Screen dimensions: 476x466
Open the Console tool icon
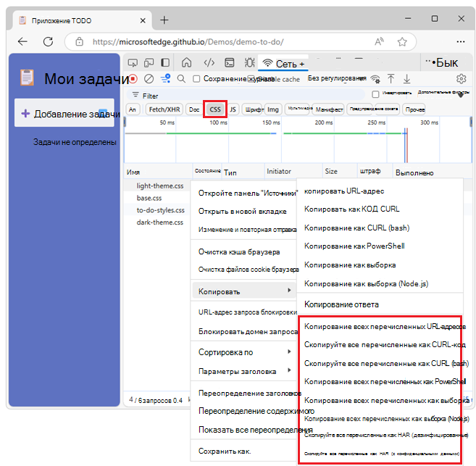coord(229,63)
